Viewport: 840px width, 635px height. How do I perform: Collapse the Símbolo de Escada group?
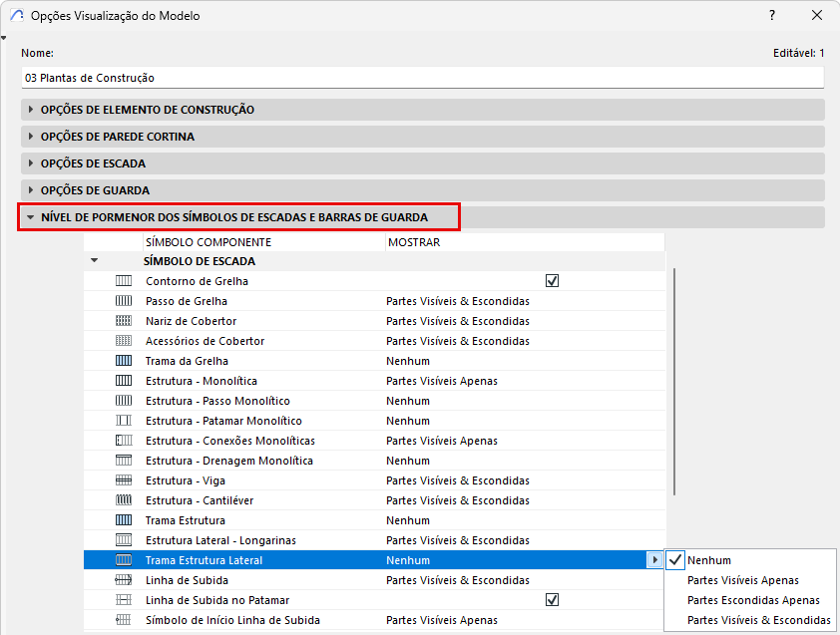point(95,261)
